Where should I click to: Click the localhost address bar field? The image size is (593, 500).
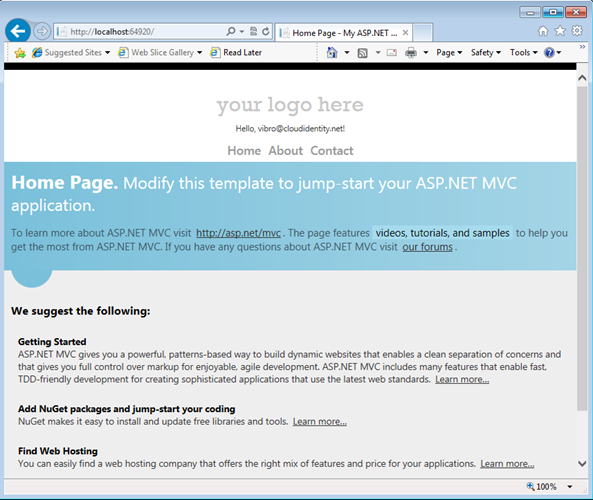[140, 32]
